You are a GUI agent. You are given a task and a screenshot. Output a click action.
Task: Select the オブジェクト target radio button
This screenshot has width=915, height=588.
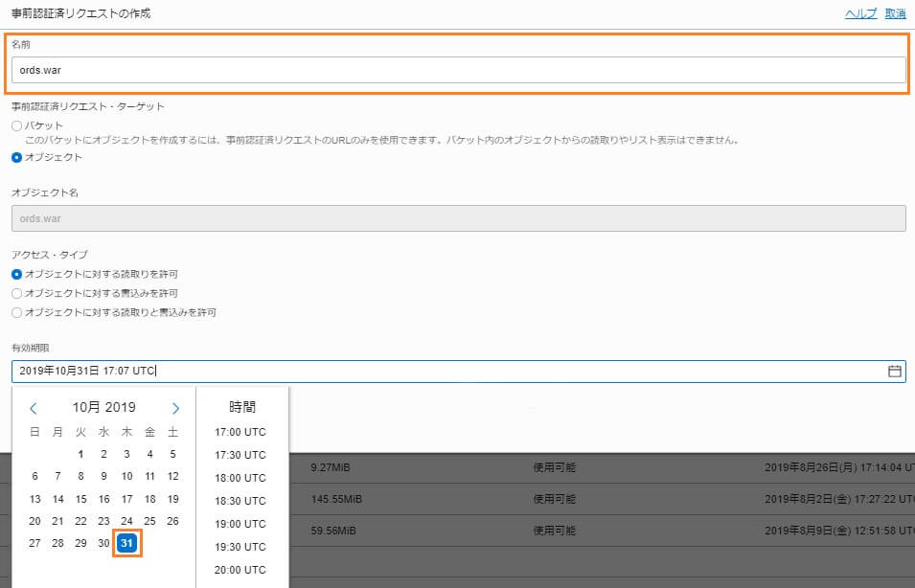coord(17,157)
